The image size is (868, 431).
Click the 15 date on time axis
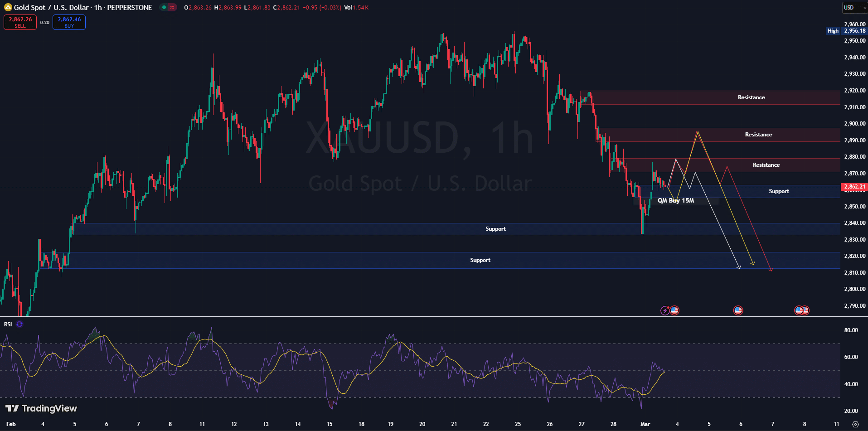[330, 424]
